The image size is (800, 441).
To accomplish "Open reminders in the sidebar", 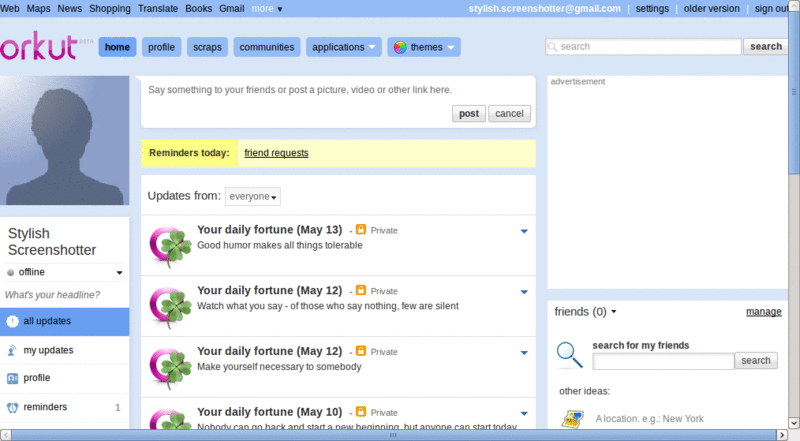I will click(x=64, y=407).
